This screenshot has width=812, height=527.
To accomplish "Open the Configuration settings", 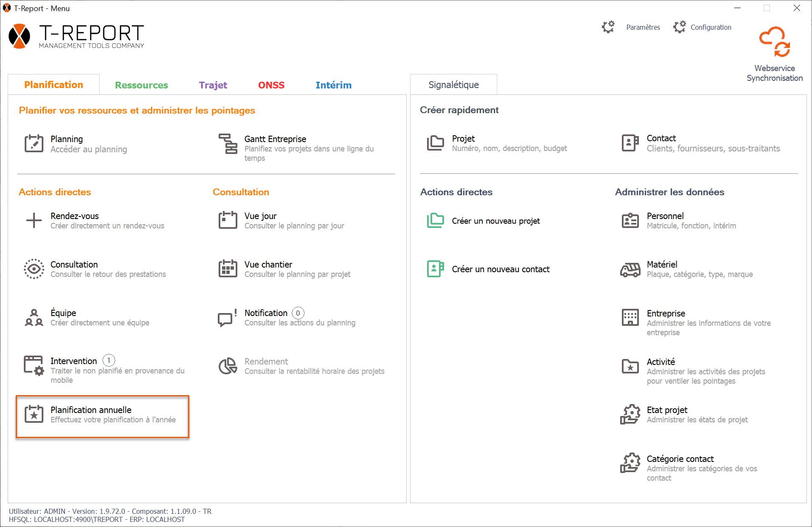I will pyautogui.click(x=710, y=27).
